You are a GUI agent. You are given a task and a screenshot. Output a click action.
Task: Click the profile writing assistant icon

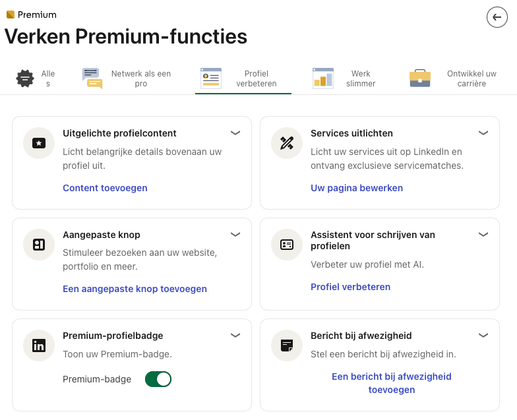pyautogui.click(x=287, y=245)
